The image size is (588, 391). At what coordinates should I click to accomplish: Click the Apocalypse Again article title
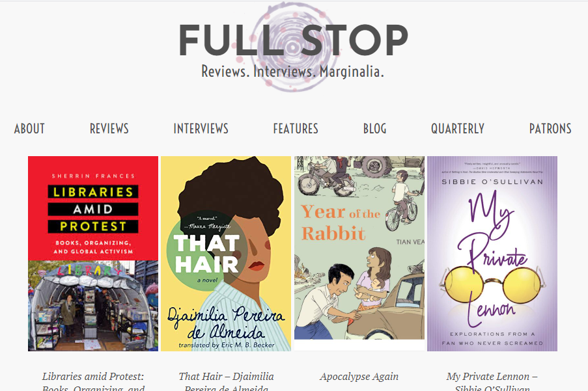[359, 377]
